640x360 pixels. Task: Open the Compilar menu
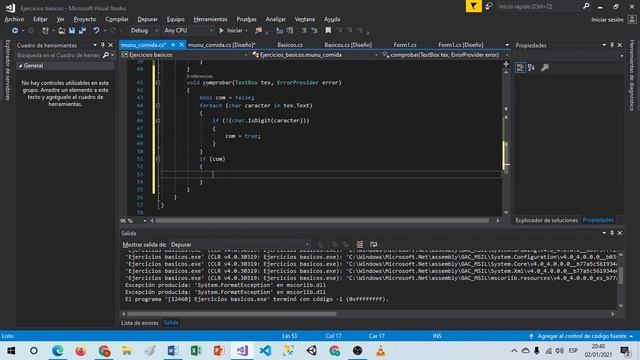point(117,19)
